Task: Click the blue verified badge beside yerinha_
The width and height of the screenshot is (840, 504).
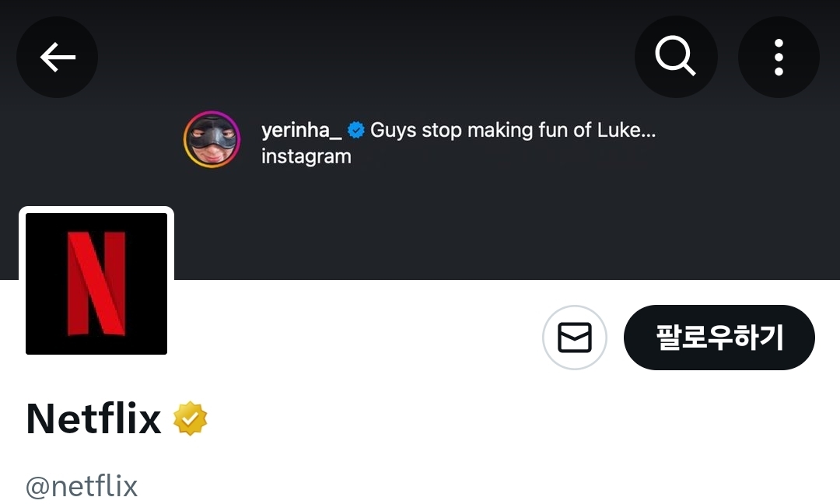Action: [356, 130]
